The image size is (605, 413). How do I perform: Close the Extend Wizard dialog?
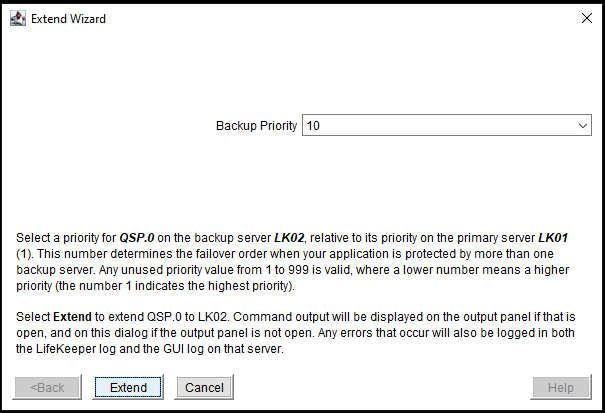coord(586,18)
